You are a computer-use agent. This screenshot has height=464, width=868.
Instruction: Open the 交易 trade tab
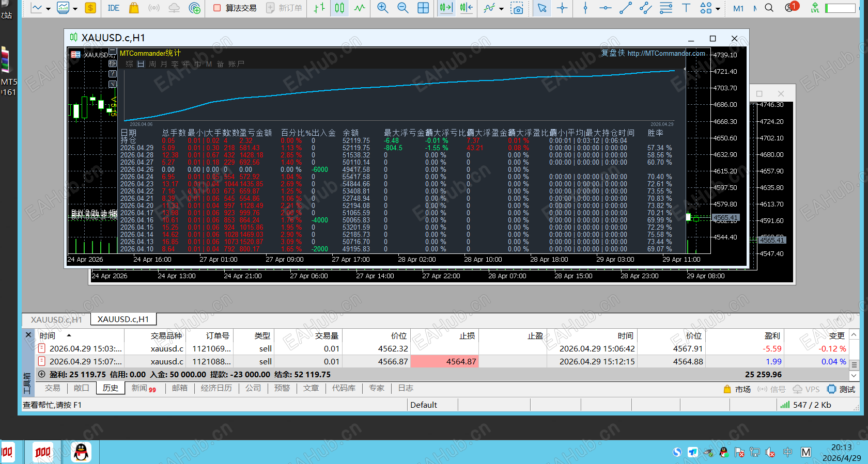[53, 388]
